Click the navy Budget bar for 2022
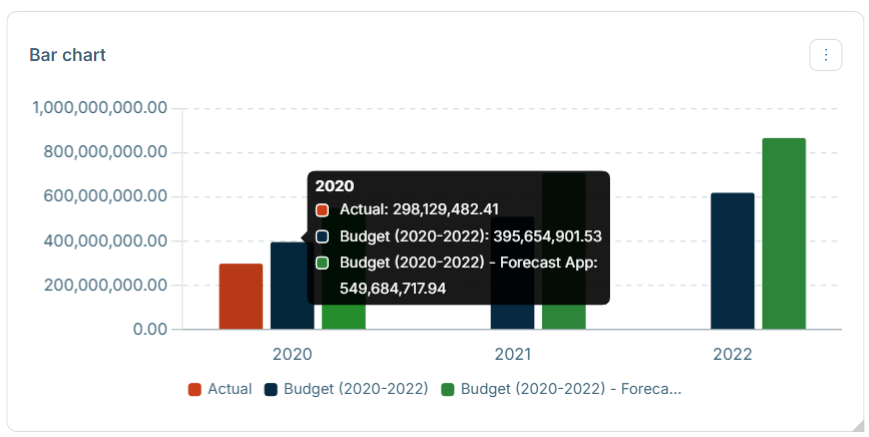The image size is (869, 437). tap(732, 261)
